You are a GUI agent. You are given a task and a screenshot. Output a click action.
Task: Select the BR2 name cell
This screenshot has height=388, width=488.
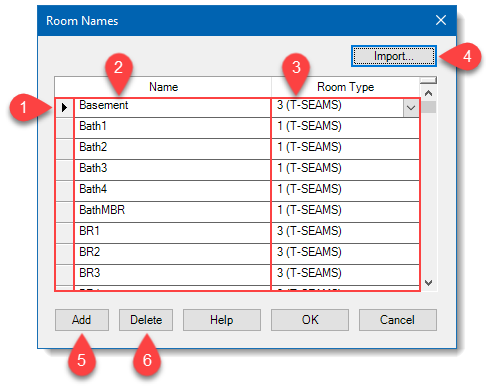pyautogui.click(x=172, y=254)
